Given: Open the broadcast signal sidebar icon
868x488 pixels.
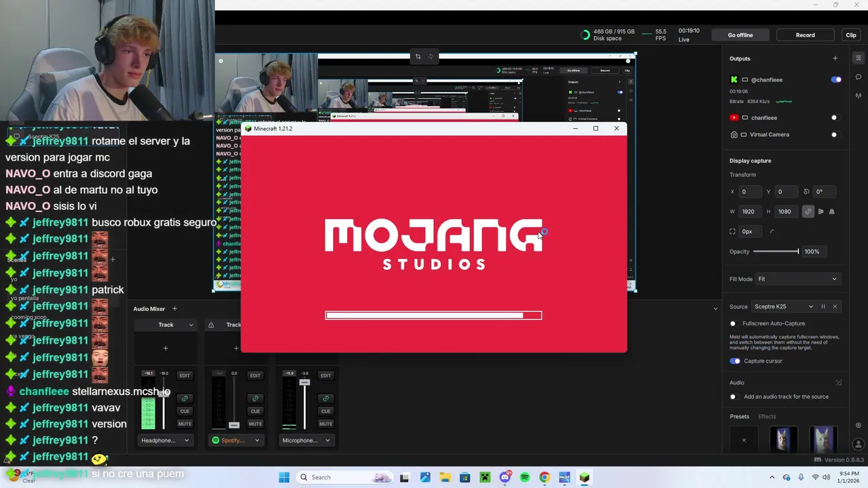Looking at the screenshot, I should click(859, 96).
